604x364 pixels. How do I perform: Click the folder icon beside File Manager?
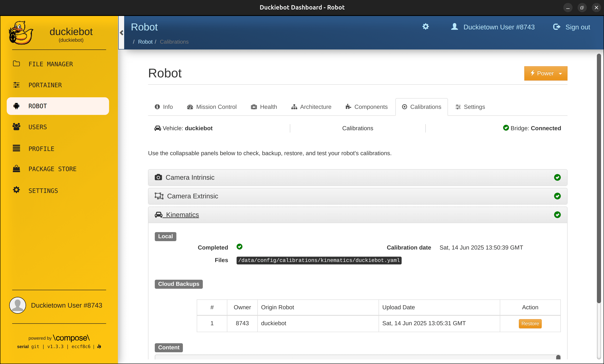pos(16,64)
